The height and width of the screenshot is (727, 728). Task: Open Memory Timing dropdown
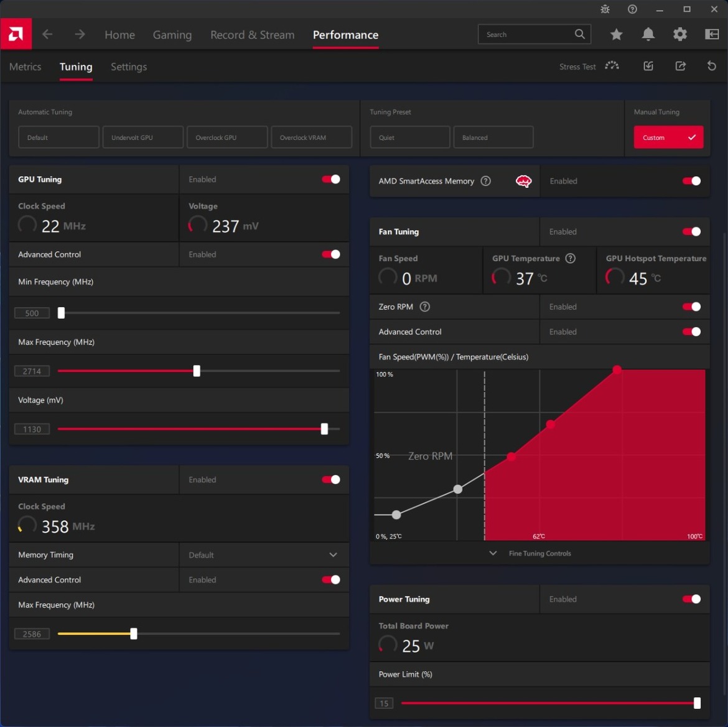click(264, 555)
